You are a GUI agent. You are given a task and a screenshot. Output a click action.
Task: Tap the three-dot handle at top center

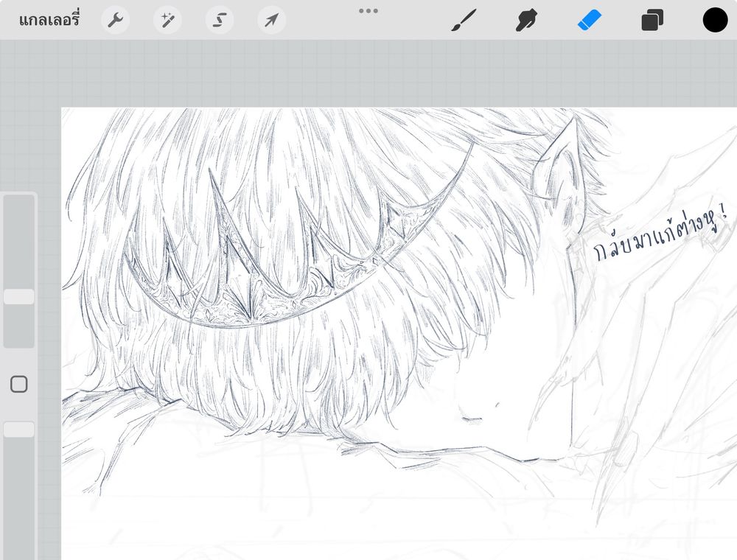[368, 11]
